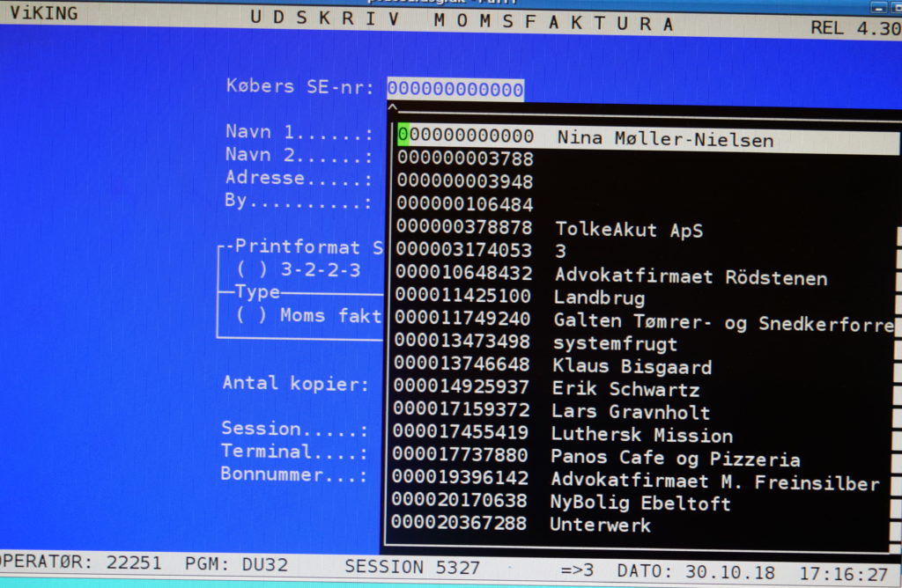Select the Unterwerk entry

pyautogui.click(x=600, y=525)
